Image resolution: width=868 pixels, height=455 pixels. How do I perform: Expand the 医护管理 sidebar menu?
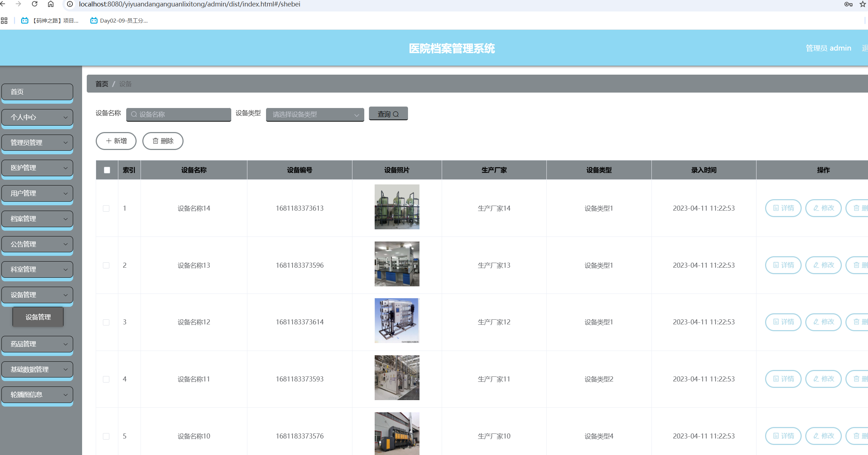(37, 168)
